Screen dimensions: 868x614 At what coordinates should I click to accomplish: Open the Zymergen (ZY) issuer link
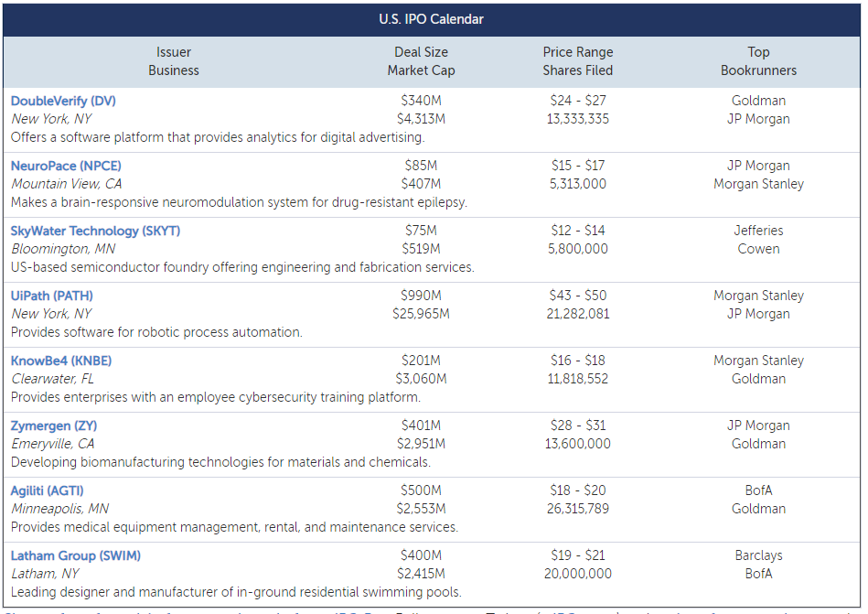(54, 425)
